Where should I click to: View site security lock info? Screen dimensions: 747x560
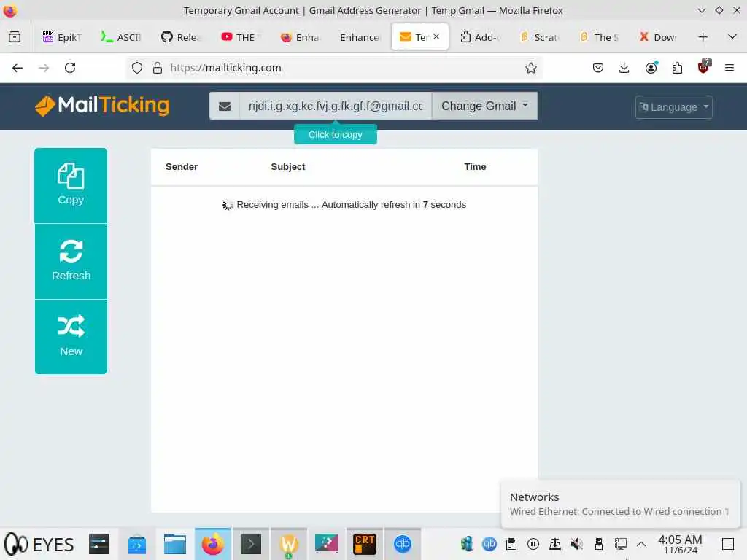158,68
